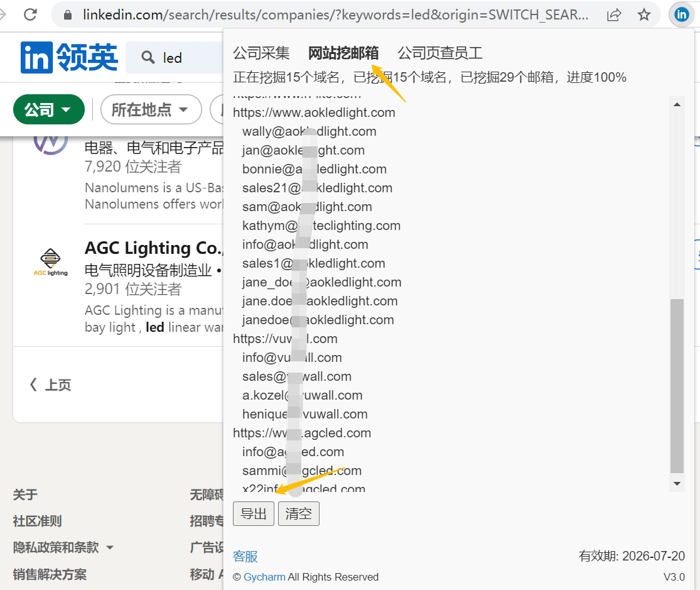The height and width of the screenshot is (590, 700).
Task: Select the 网站挖邮箱 tab
Action: pyautogui.click(x=343, y=53)
